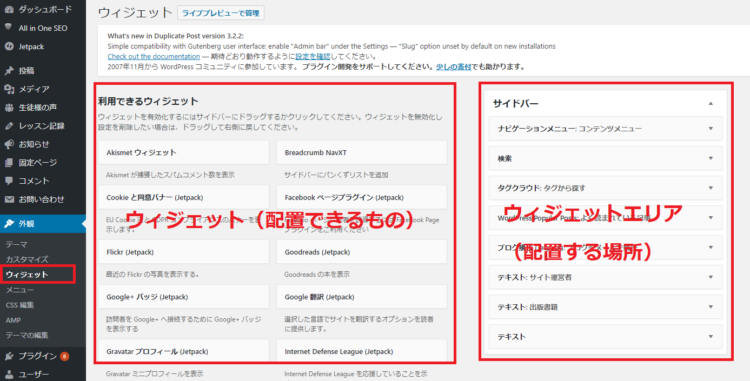The image size is (750, 381).
Task: Click the Dashboard gauge icon
Action: (x=9, y=9)
